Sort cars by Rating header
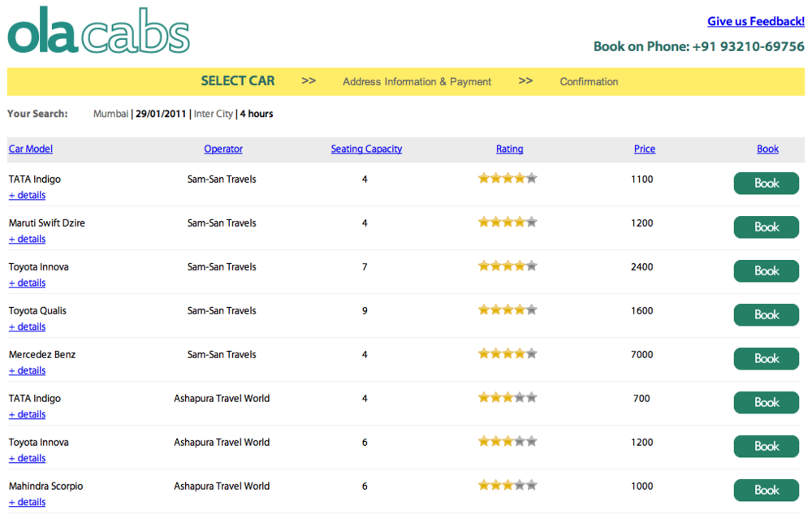This screenshot has height=519, width=812. point(509,149)
